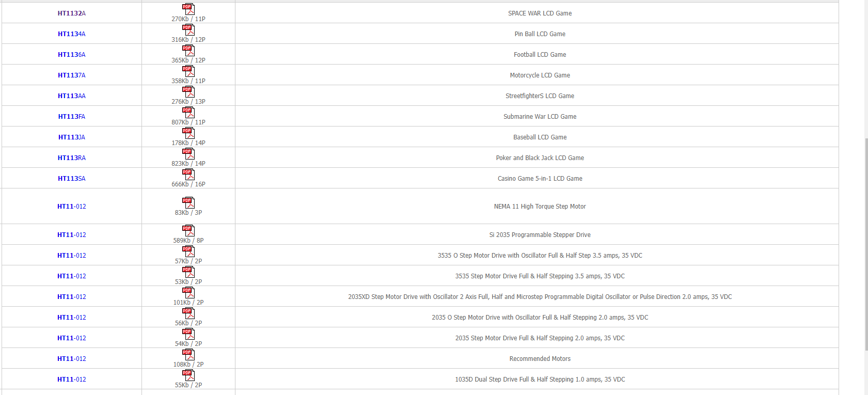Open the Recommended Motors PDF icon
The image size is (868, 395).
pyautogui.click(x=188, y=355)
